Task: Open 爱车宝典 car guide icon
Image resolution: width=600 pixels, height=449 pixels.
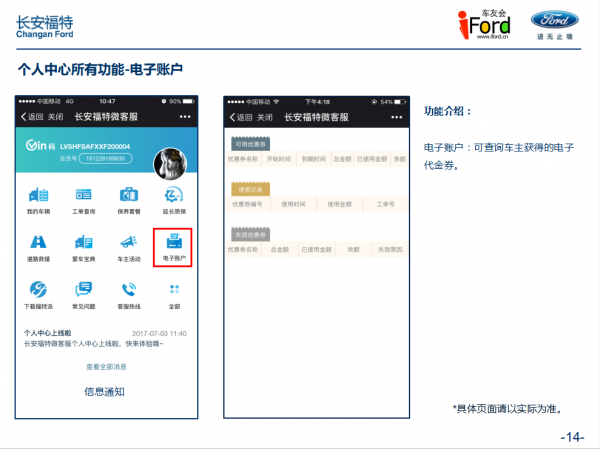Action: [83, 242]
